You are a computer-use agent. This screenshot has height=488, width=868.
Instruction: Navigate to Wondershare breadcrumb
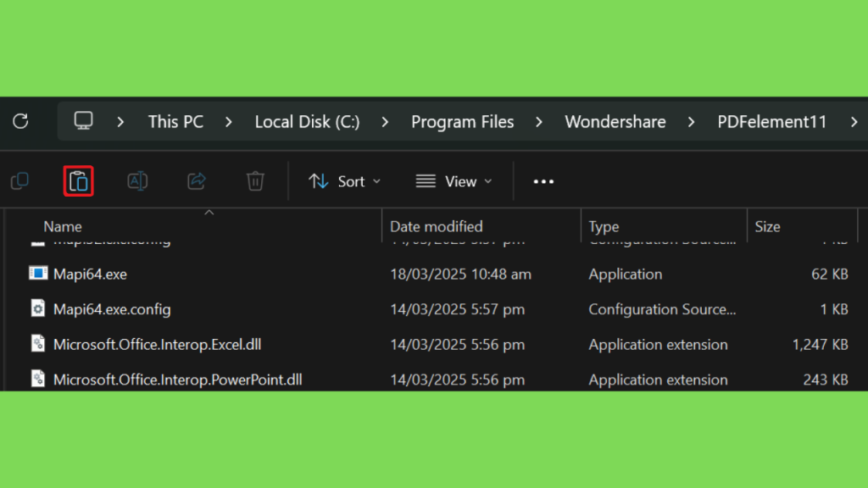(615, 122)
